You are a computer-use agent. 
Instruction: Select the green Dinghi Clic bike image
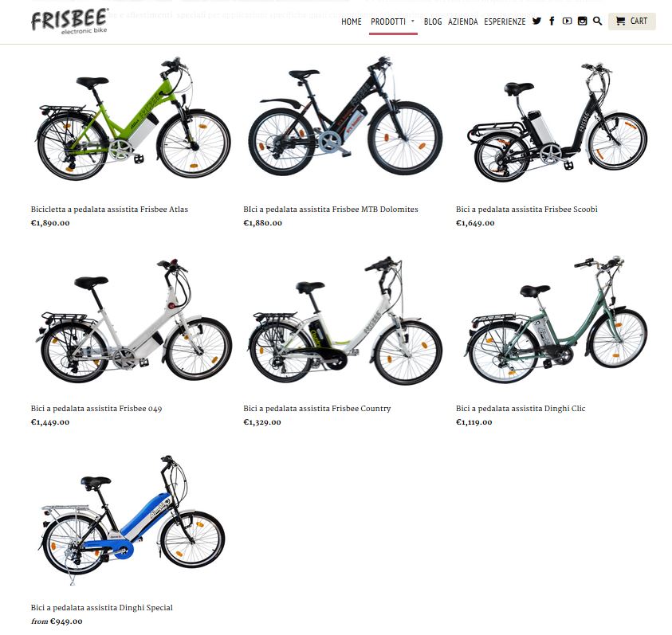[x=556, y=319]
